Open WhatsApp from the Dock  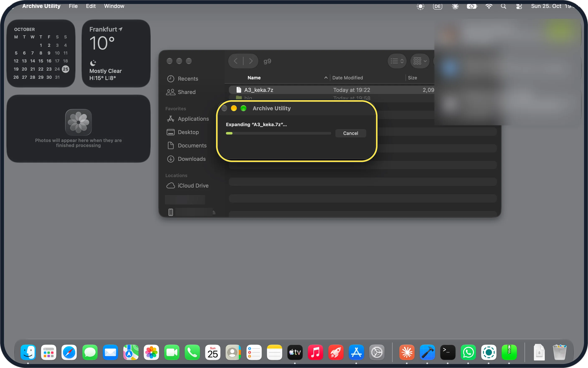point(468,352)
